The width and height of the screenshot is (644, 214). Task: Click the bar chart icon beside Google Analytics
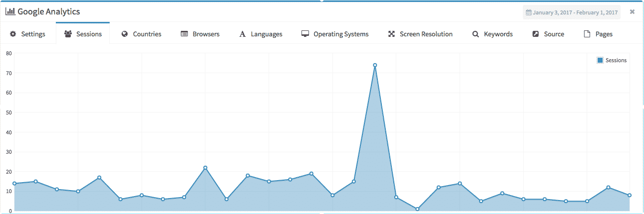[x=10, y=11]
